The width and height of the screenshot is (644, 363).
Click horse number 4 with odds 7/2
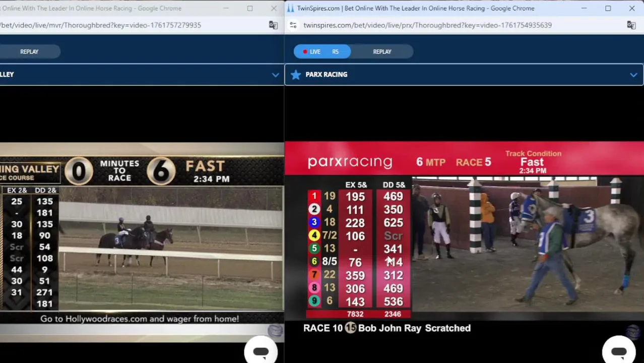click(314, 235)
